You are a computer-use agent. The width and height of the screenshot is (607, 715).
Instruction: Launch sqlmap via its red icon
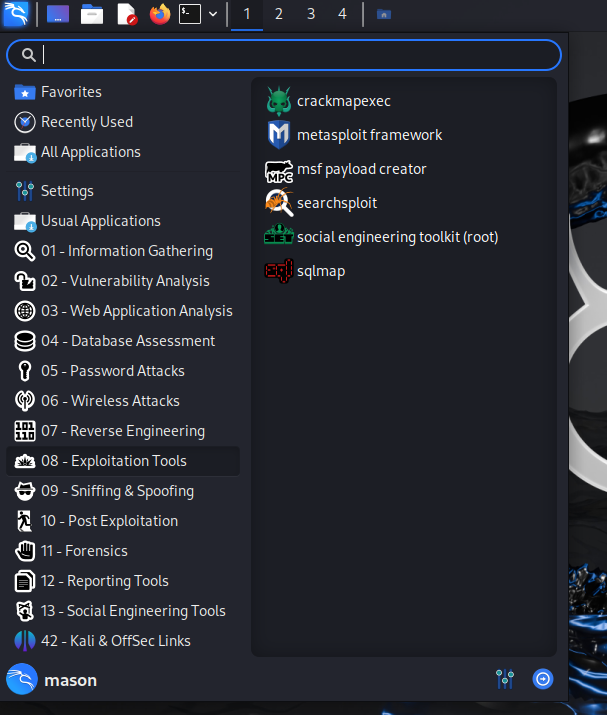point(279,271)
